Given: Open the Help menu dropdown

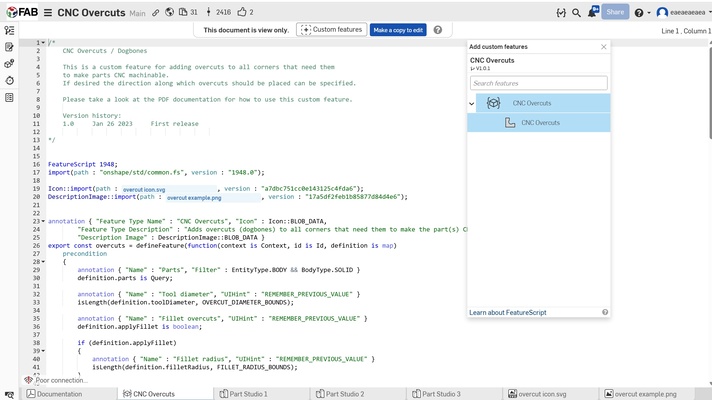Looking at the screenshot, I should coord(643,12).
